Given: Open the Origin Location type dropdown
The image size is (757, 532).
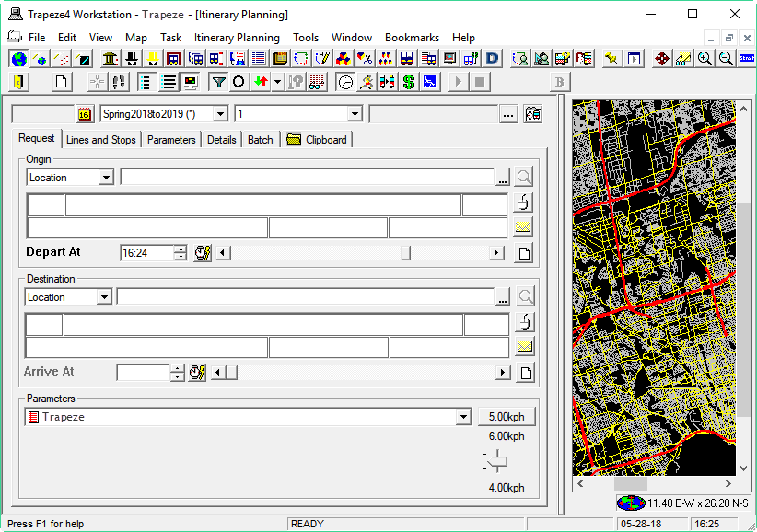Looking at the screenshot, I should [x=105, y=176].
